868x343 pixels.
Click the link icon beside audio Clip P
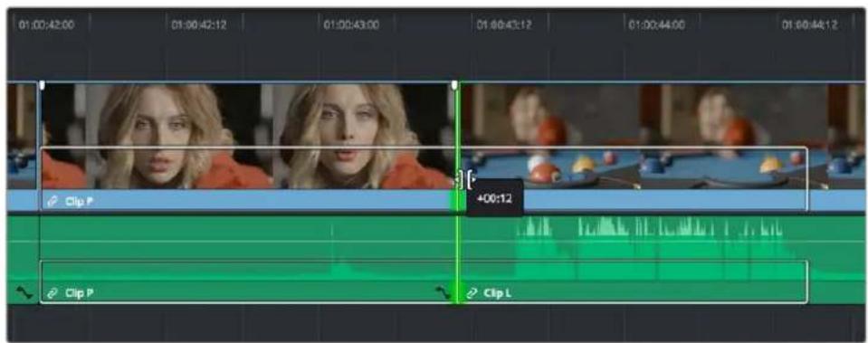52,292
